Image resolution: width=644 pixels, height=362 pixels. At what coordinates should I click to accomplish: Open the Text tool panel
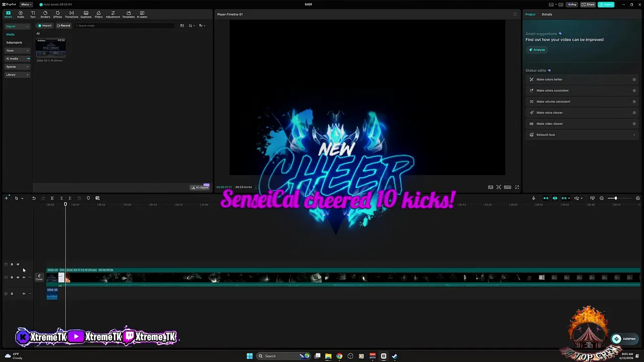33,14
